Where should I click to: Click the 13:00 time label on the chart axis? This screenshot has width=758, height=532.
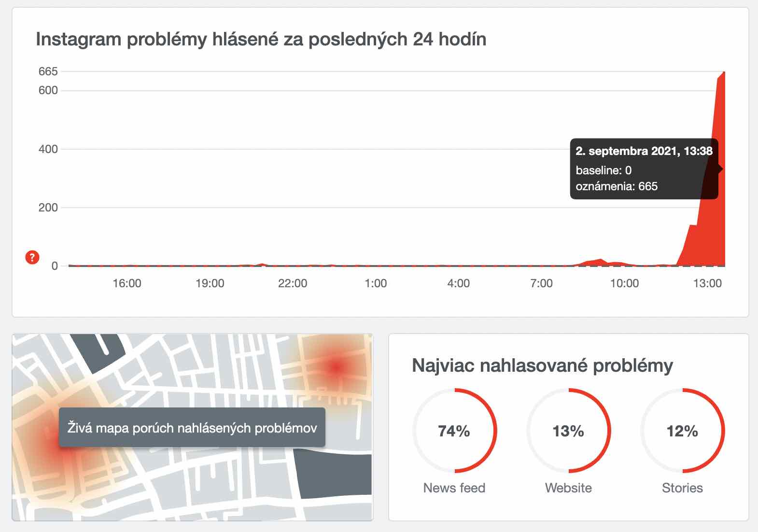pyautogui.click(x=707, y=283)
